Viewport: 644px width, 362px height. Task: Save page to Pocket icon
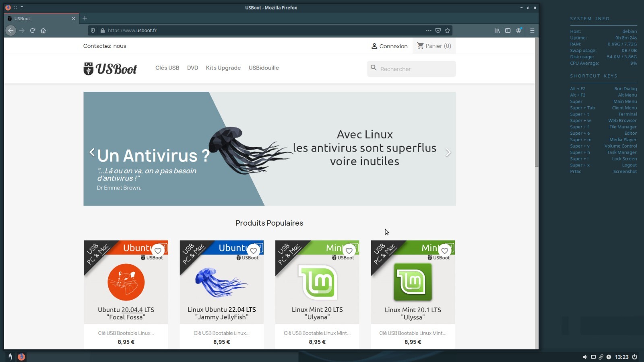point(438,31)
